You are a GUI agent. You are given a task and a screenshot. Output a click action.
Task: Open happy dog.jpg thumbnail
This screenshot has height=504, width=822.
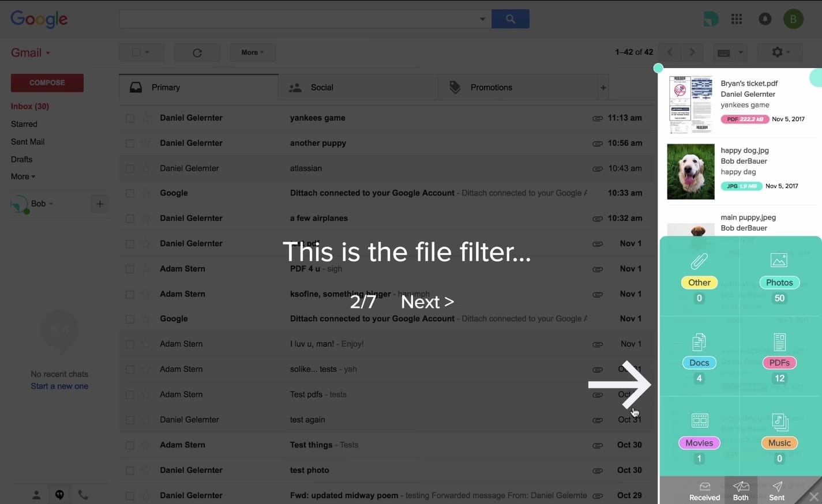tap(690, 172)
